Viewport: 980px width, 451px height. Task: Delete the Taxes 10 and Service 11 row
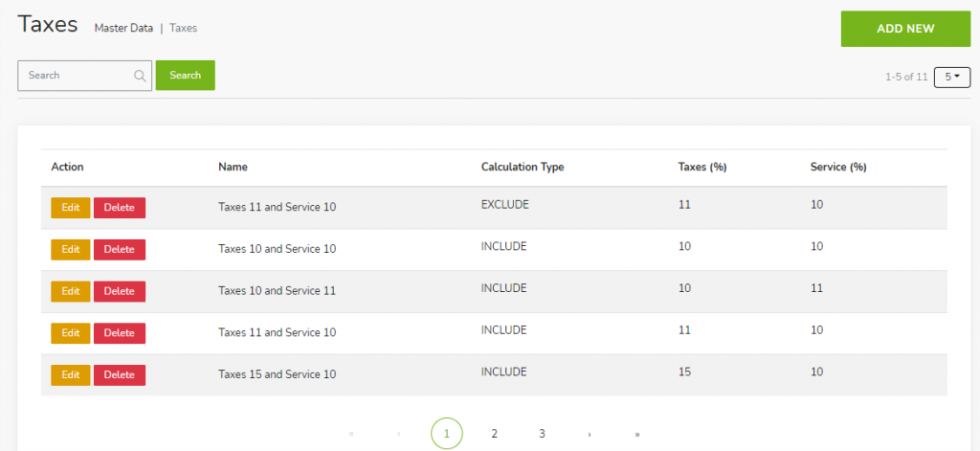coord(120,291)
